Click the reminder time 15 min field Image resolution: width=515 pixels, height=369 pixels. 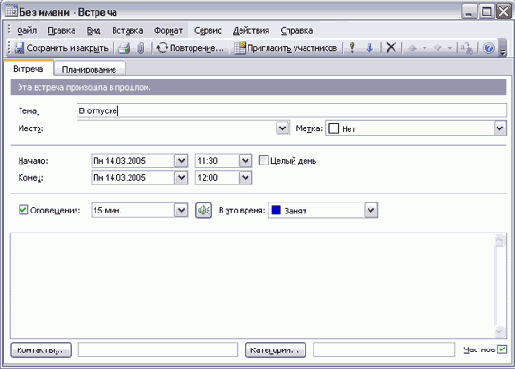[x=133, y=210]
